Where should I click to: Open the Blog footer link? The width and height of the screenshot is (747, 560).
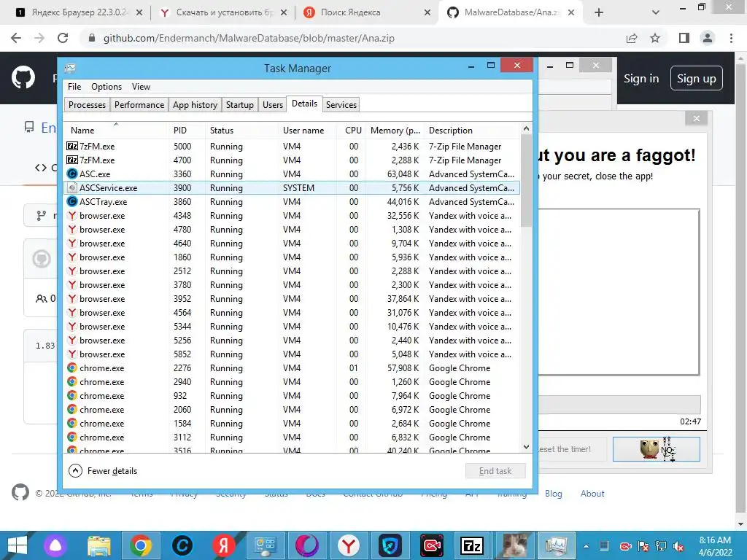click(554, 494)
